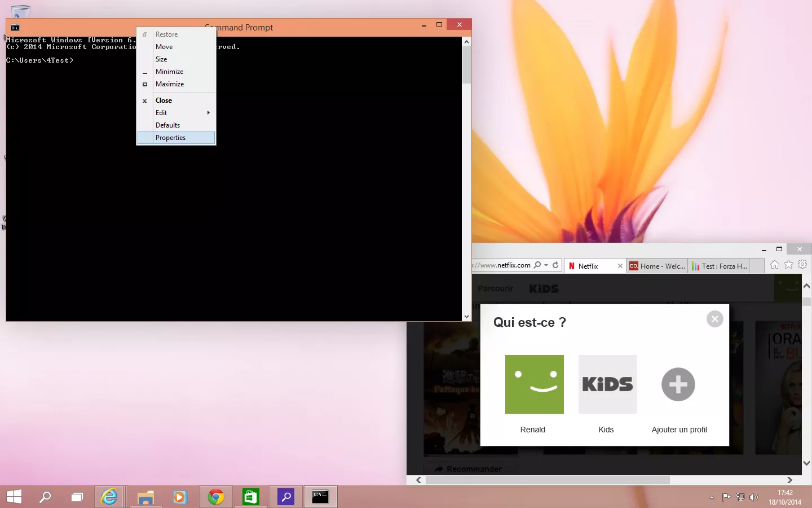Open Task View on the taskbar
Image resolution: width=812 pixels, height=508 pixels.
(x=77, y=497)
